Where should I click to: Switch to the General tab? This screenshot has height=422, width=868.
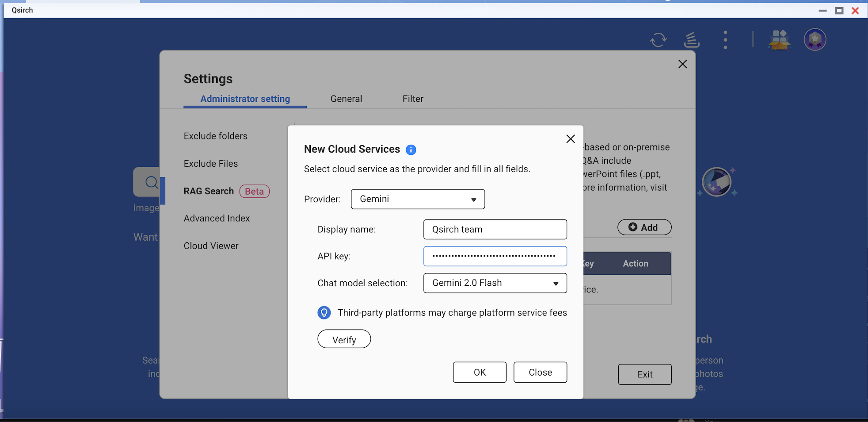point(346,99)
